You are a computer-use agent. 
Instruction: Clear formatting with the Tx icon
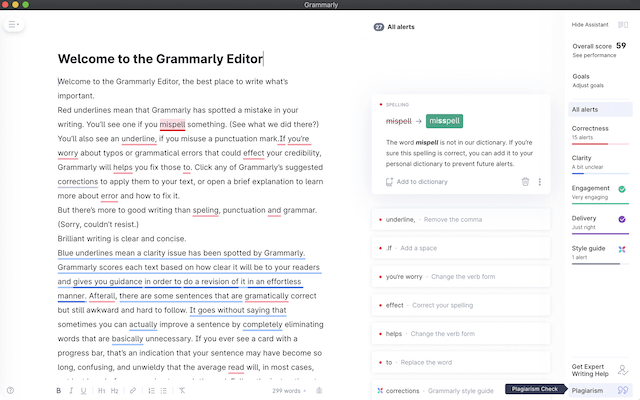(x=182, y=390)
